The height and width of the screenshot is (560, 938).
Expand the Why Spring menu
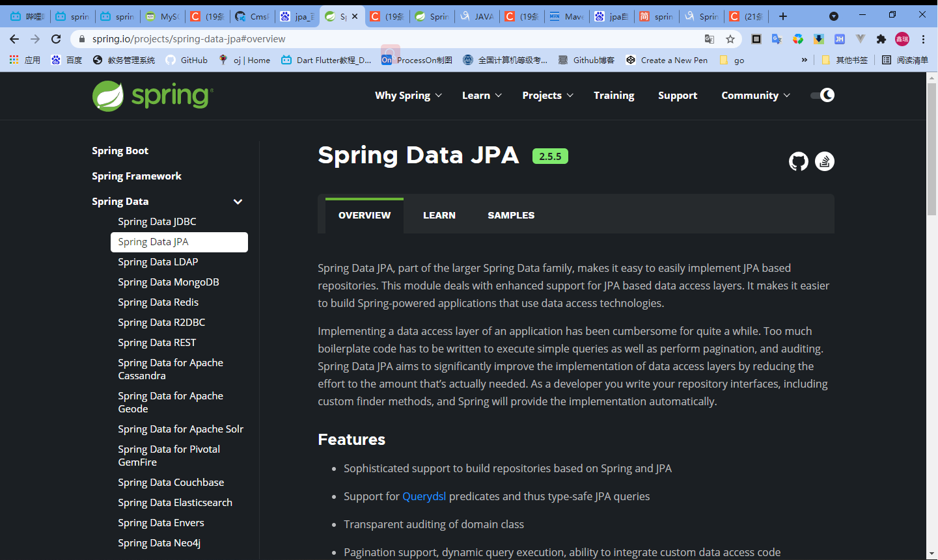tap(408, 95)
